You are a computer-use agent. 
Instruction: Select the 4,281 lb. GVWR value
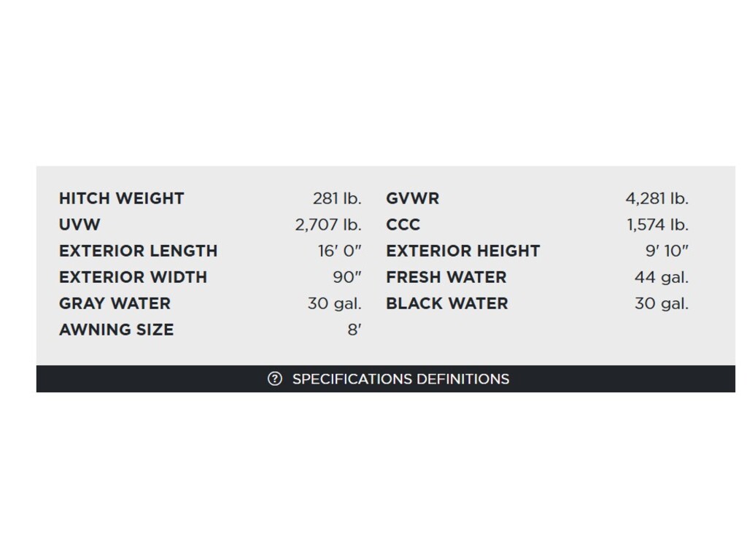tap(657, 198)
